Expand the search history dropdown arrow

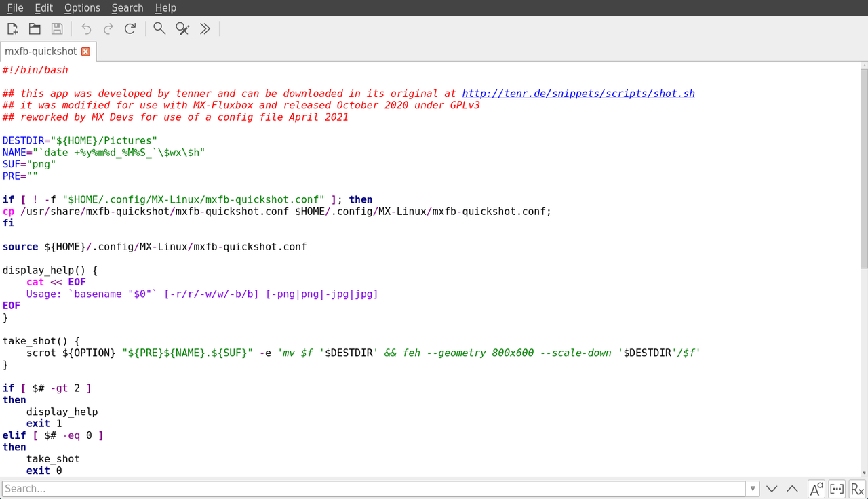point(753,488)
